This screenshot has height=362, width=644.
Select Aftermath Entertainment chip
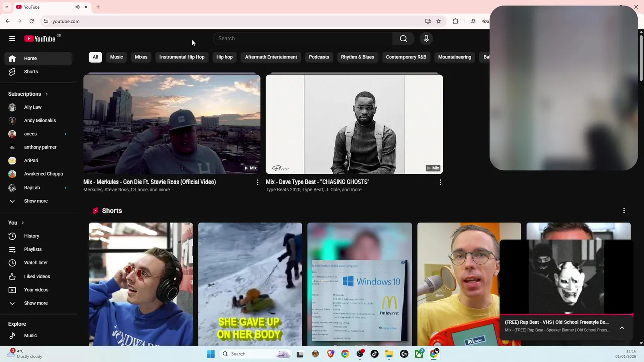(x=271, y=57)
